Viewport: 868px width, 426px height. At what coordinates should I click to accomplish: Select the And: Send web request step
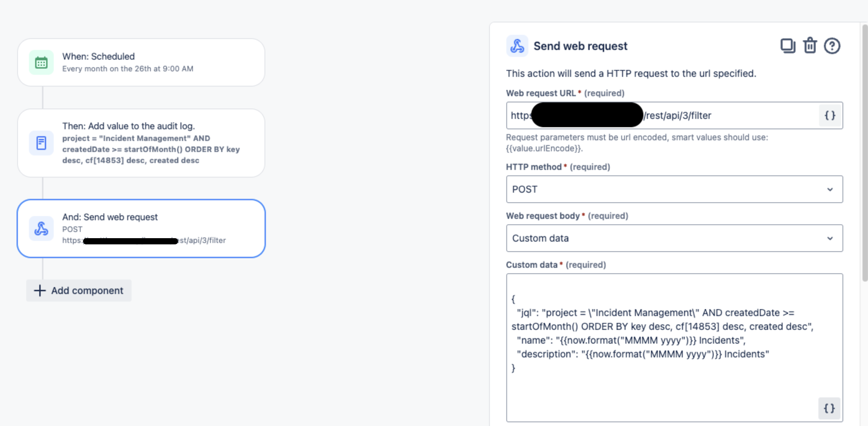click(x=141, y=229)
